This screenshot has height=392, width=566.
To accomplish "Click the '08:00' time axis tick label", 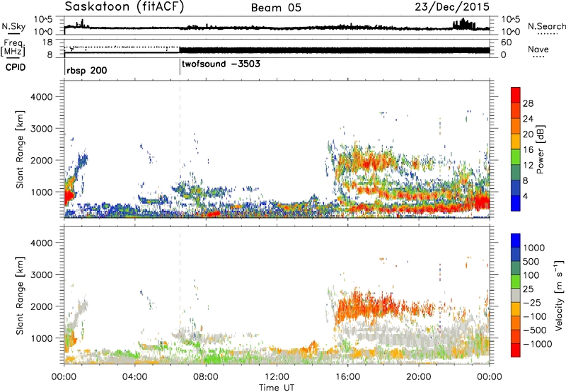I will pyautogui.click(x=206, y=377).
